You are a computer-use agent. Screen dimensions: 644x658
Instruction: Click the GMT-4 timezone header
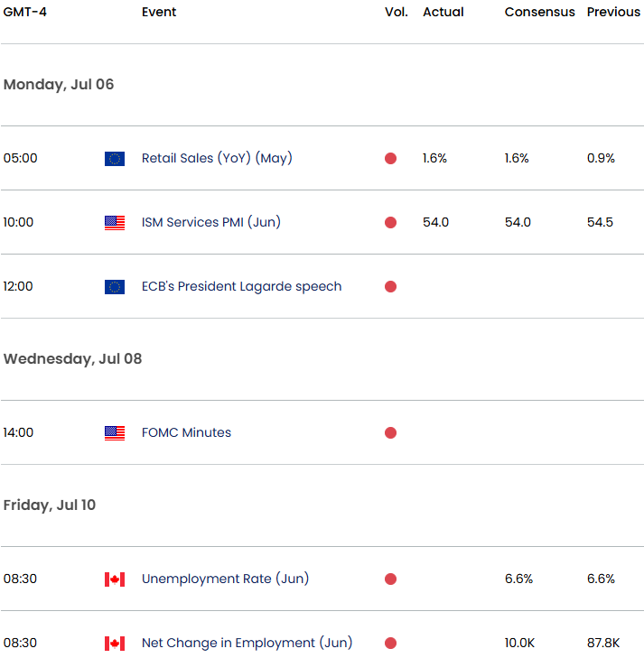24,12
